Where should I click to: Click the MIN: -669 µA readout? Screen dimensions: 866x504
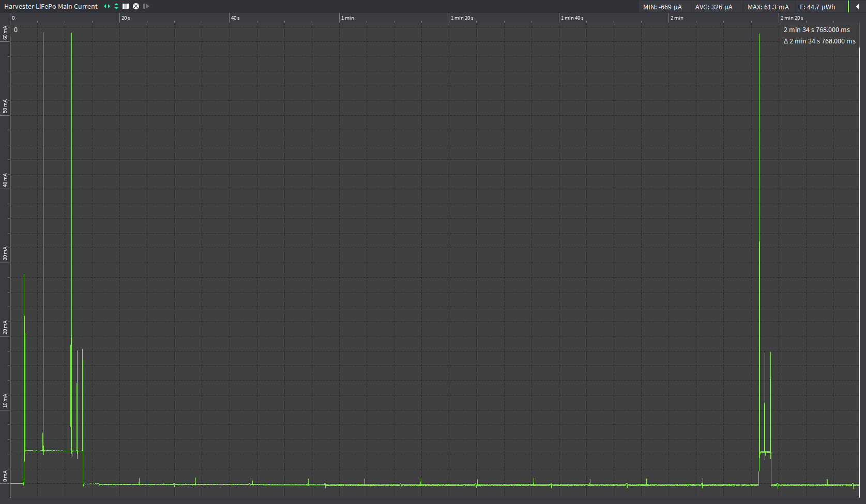[x=662, y=7]
